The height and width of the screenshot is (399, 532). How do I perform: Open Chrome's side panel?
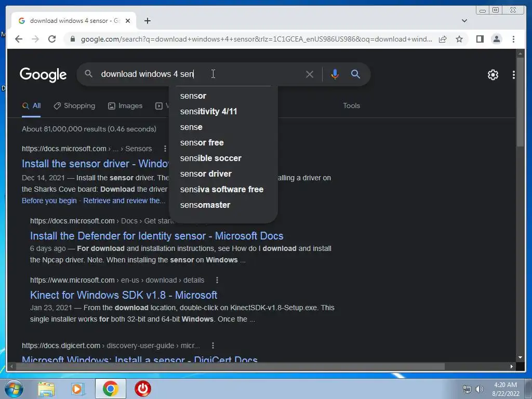(480, 39)
